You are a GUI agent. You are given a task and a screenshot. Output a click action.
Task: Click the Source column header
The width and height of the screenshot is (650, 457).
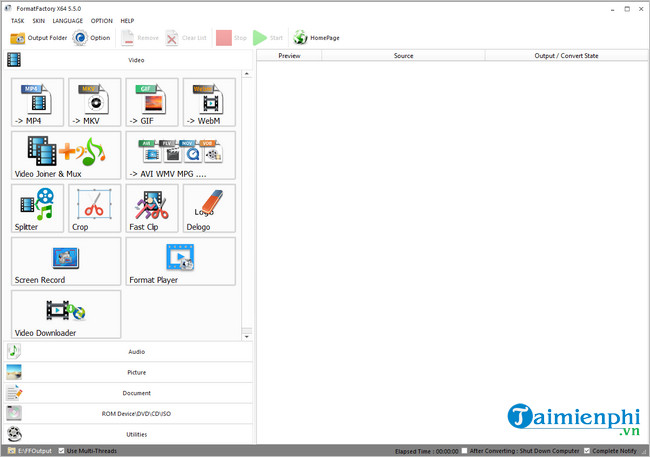403,56
